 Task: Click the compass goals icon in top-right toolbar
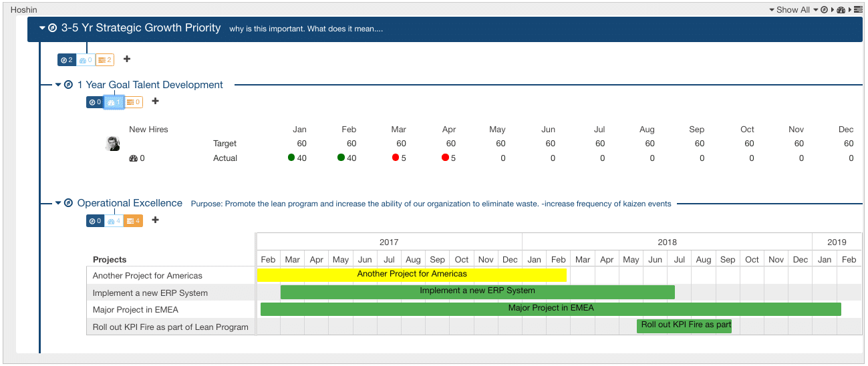pos(825,10)
